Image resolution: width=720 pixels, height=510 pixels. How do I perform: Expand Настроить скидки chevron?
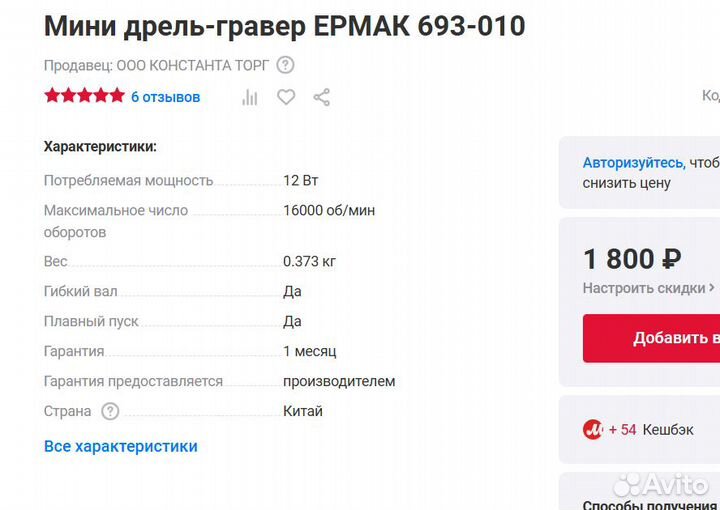711,288
